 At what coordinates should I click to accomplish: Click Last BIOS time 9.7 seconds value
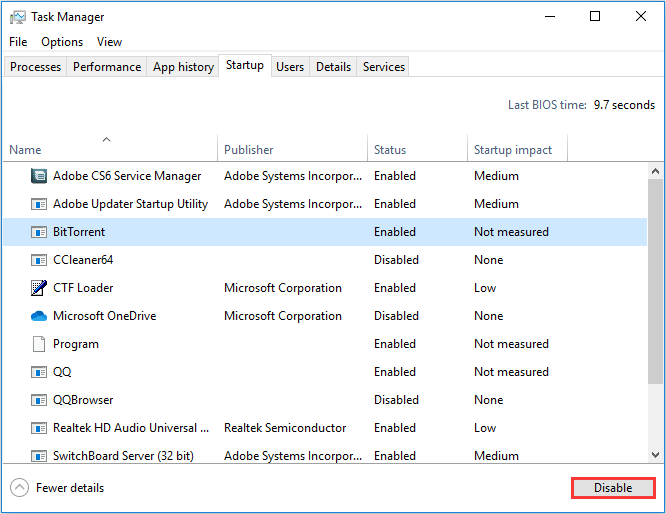(x=624, y=105)
